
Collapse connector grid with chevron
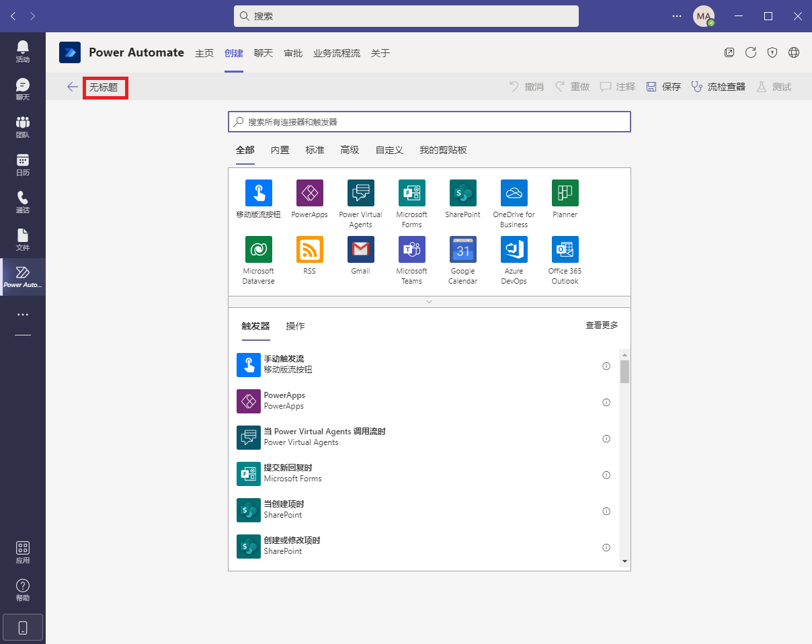tap(430, 302)
